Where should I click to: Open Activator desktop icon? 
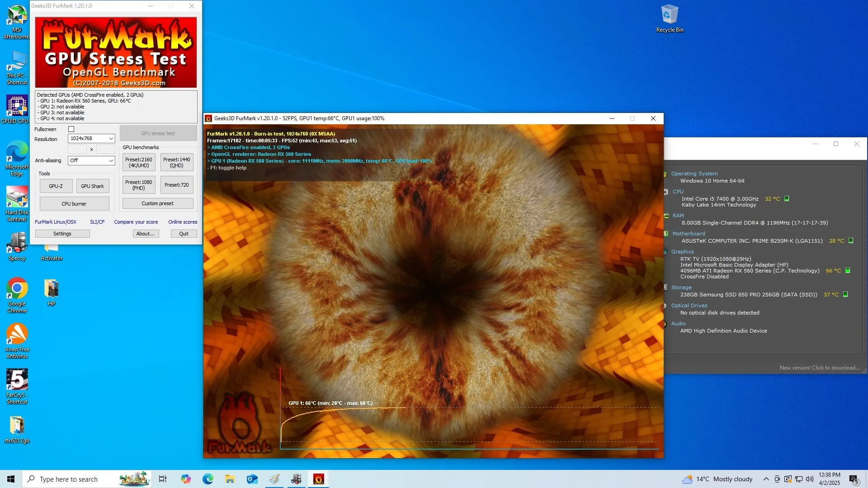click(52, 253)
